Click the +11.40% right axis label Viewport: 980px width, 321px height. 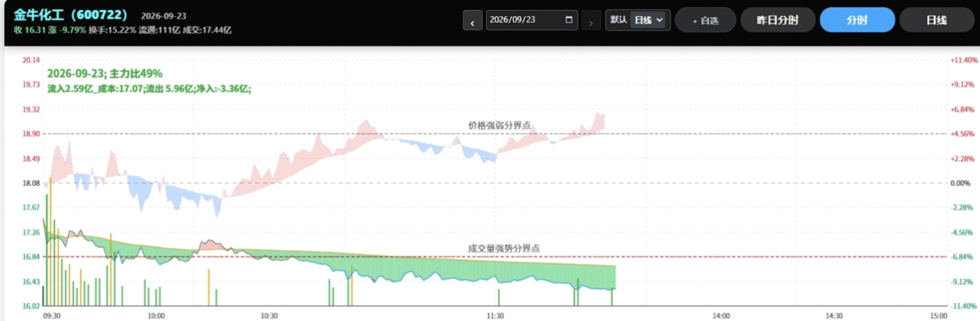click(963, 60)
